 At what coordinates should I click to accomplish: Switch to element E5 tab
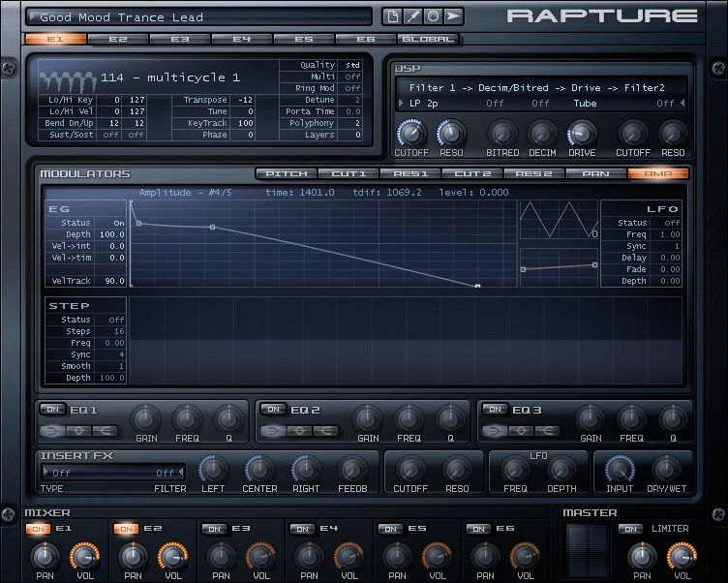(304, 39)
